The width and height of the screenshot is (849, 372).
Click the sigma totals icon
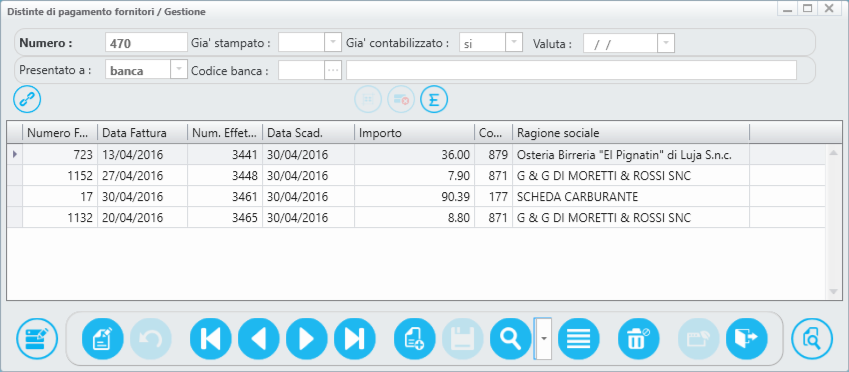pos(434,100)
